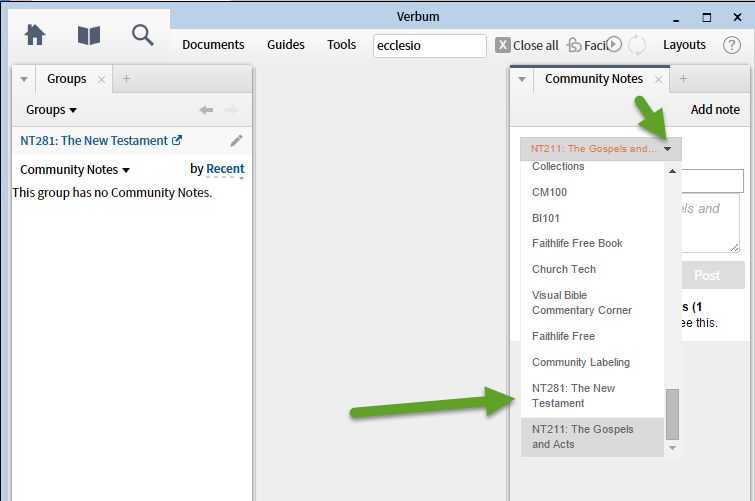This screenshot has height=501, width=755.
Task: Select Visual Bible Commentary Corner group
Action: (592, 303)
